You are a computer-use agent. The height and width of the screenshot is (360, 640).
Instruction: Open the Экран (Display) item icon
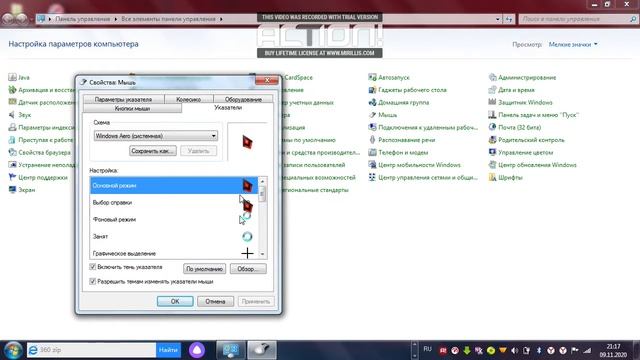(12, 190)
